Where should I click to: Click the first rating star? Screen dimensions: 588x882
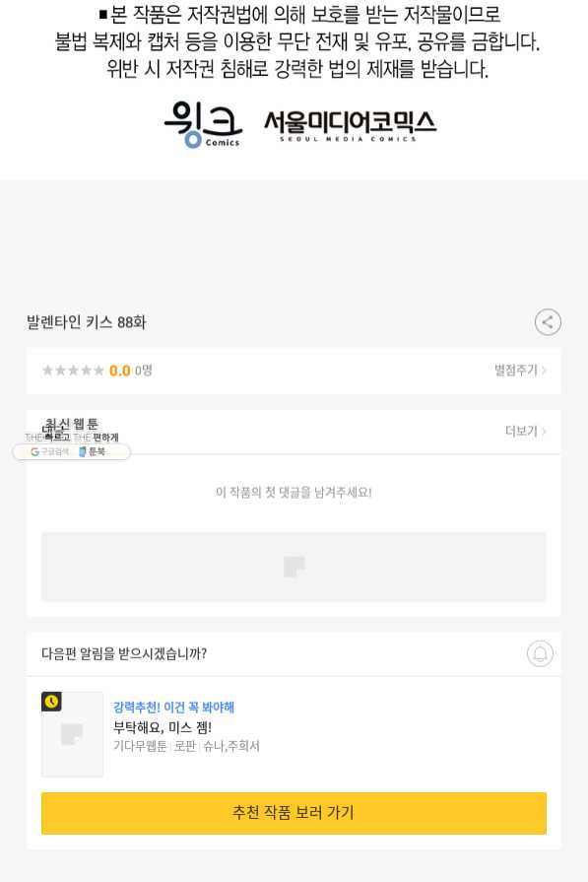[x=48, y=371]
